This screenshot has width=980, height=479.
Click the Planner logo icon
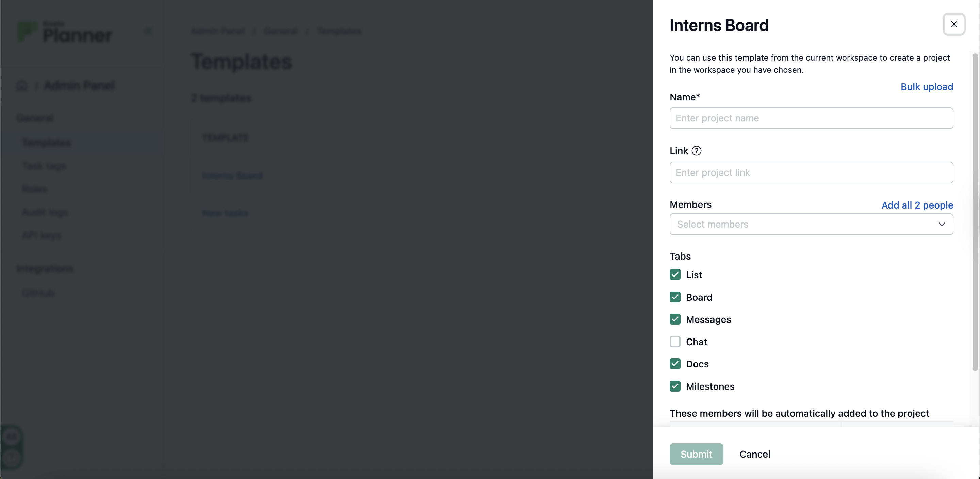27,31
